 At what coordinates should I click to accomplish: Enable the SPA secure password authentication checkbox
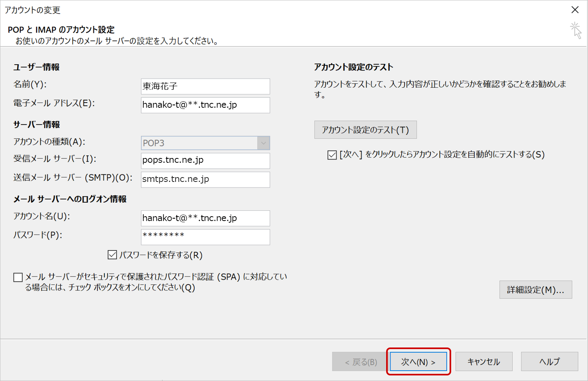coord(18,277)
